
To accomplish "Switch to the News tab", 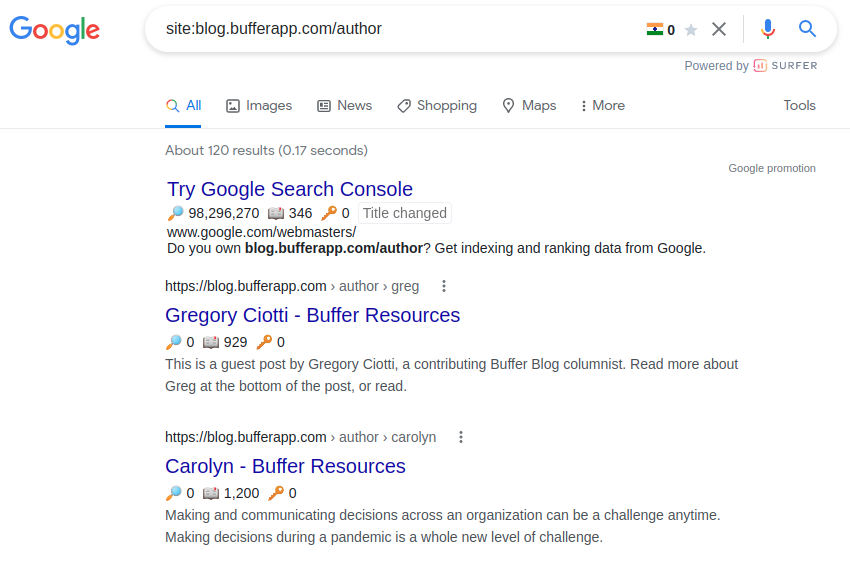I will (344, 105).
